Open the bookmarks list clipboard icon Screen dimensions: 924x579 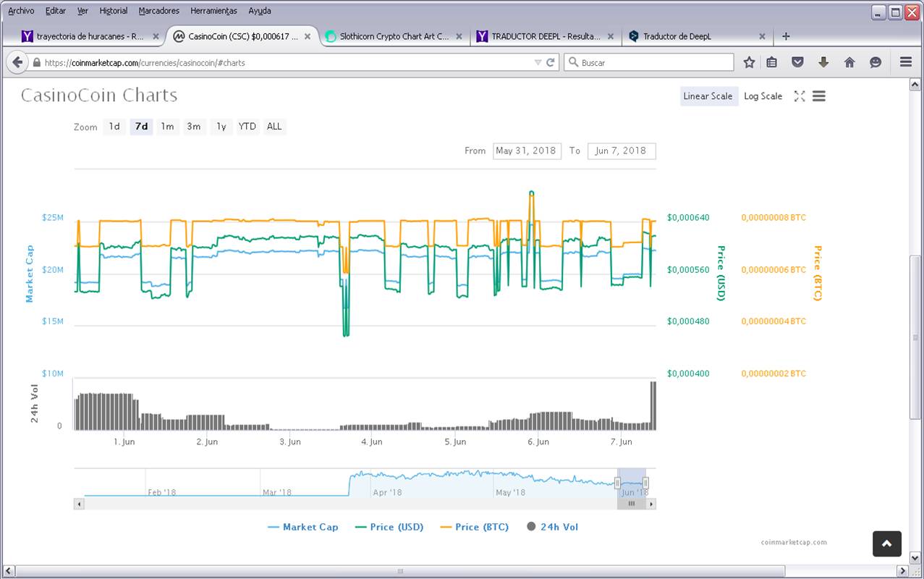click(x=772, y=62)
